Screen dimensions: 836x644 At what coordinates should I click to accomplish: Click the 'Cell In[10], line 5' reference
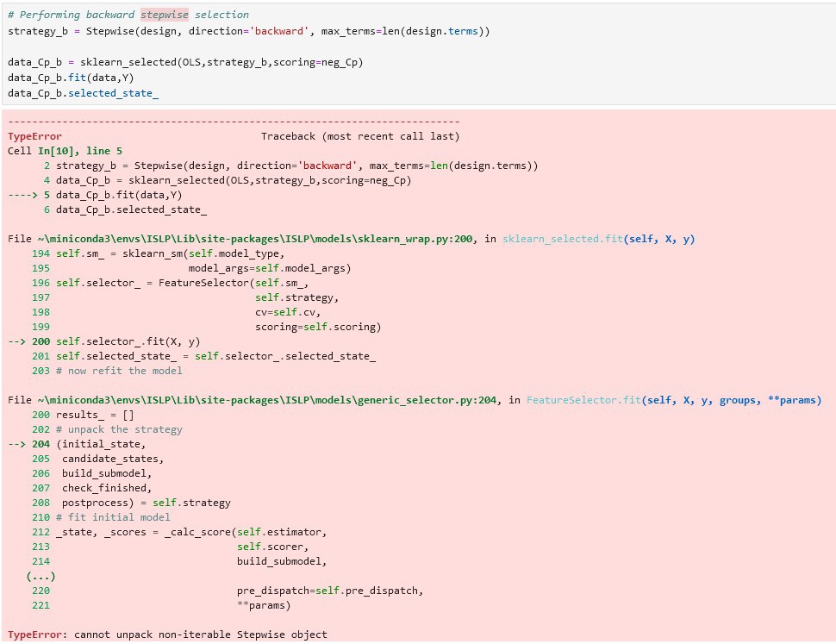pos(66,151)
